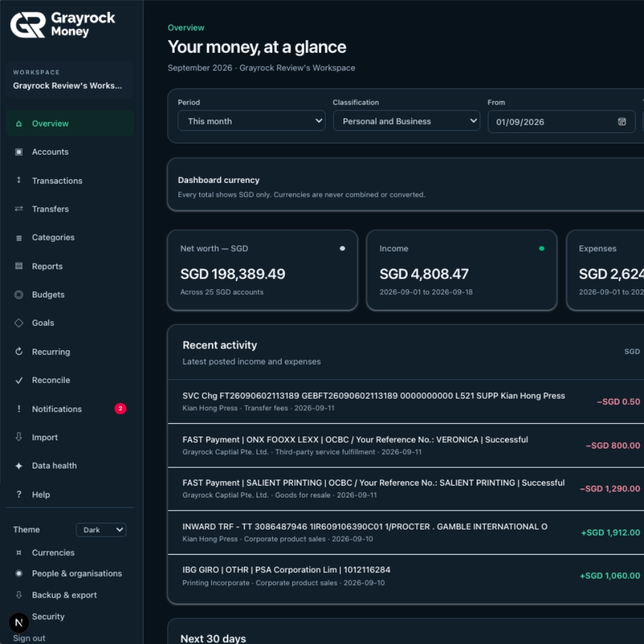Open the Classification dropdown Personal and Business
This screenshot has height=644, width=644.
(407, 121)
